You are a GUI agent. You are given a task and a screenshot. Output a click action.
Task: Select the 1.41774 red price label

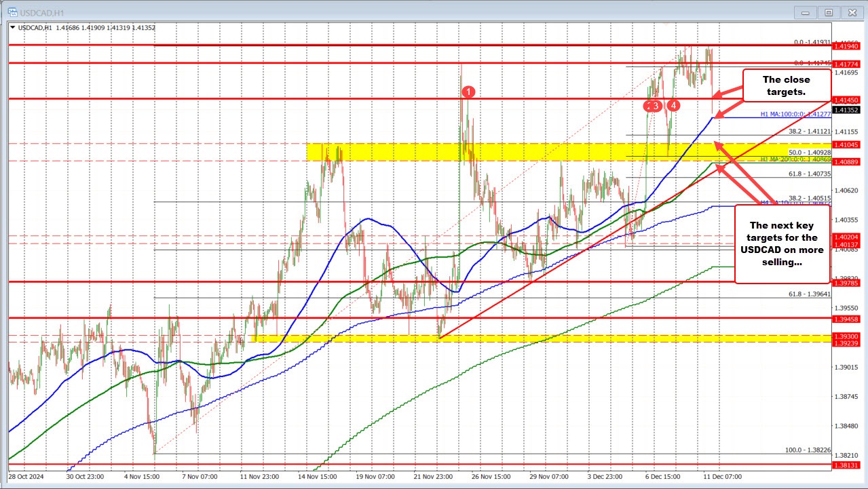[x=848, y=63]
